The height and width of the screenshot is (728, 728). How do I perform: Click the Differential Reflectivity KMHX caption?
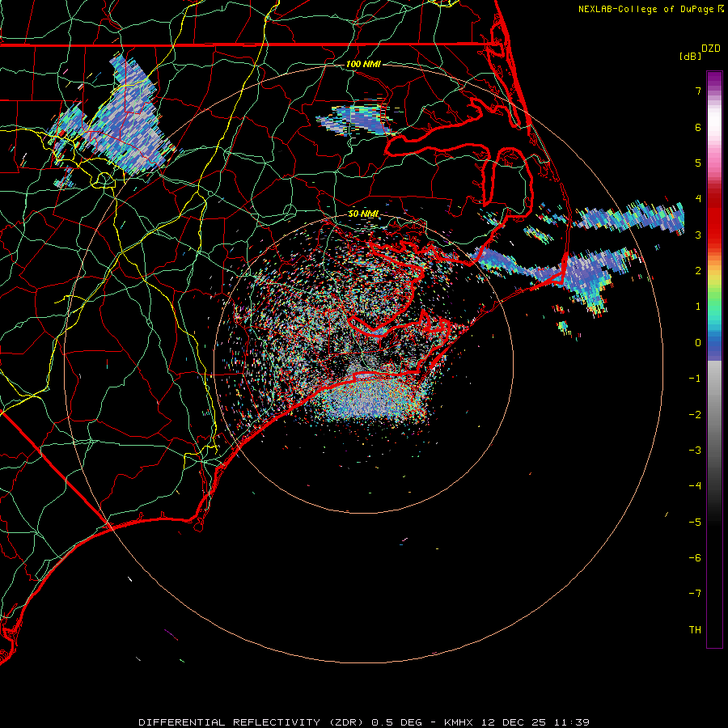364,722
